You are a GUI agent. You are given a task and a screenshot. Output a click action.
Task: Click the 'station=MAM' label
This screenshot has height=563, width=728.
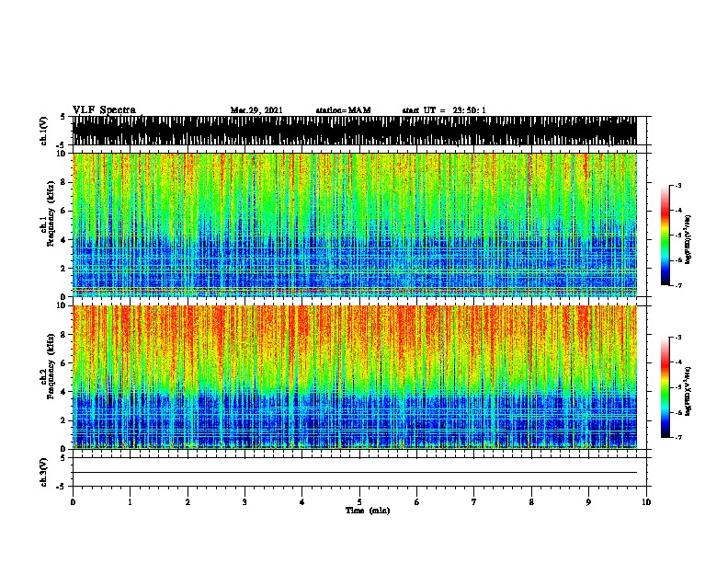point(343,110)
